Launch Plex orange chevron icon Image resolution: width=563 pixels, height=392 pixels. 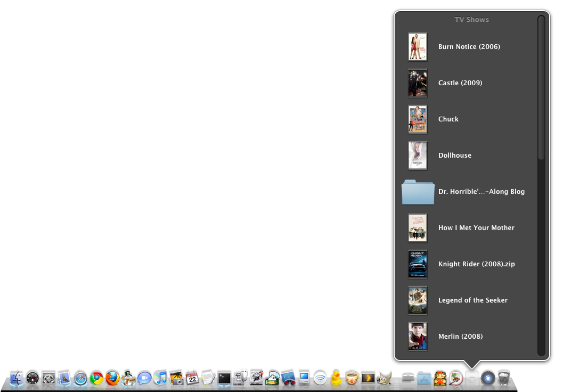point(368,378)
